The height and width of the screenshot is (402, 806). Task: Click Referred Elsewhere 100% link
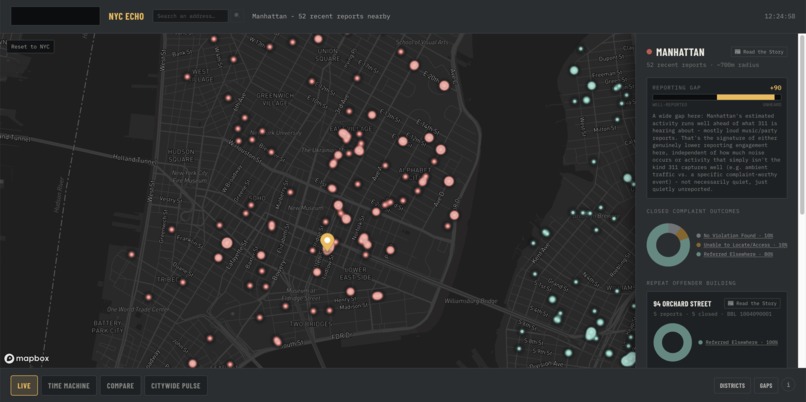(742, 342)
